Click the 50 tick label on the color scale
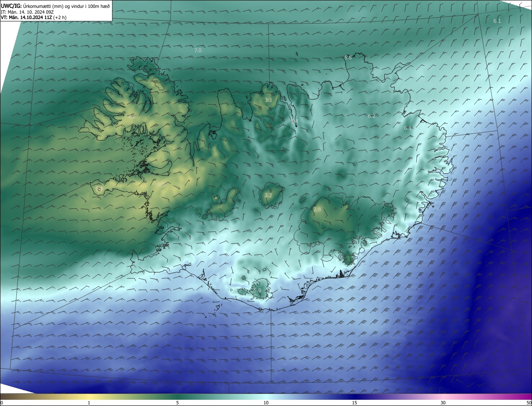The height and width of the screenshot is (406, 532). 529,403
